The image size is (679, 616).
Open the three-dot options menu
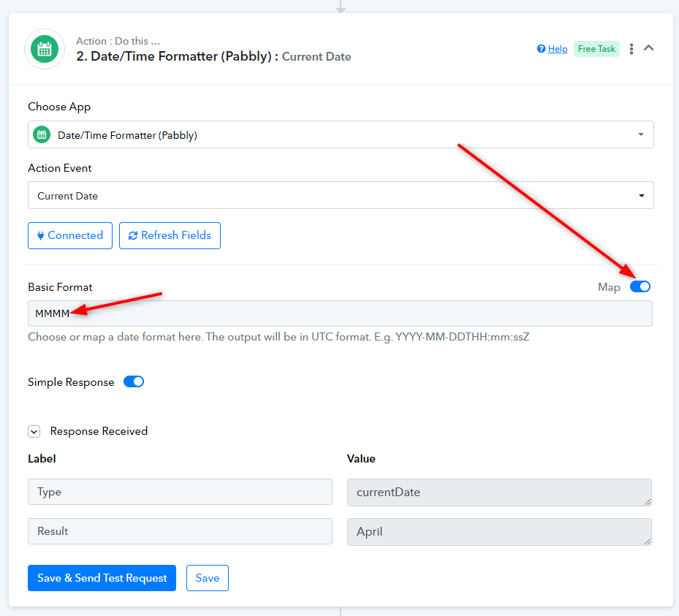[631, 49]
